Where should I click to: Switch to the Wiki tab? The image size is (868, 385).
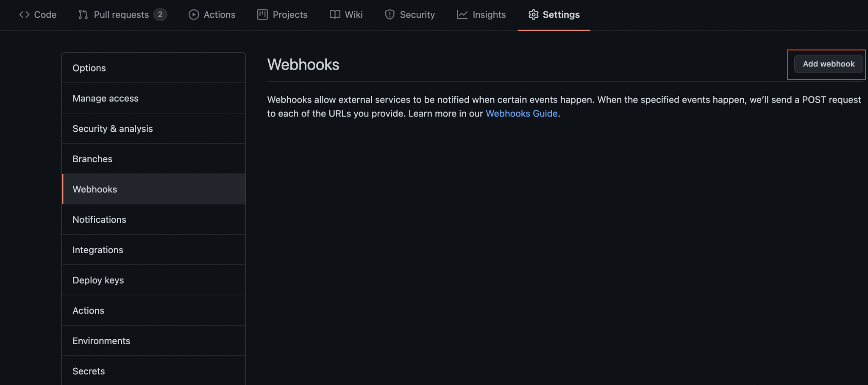tap(346, 14)
